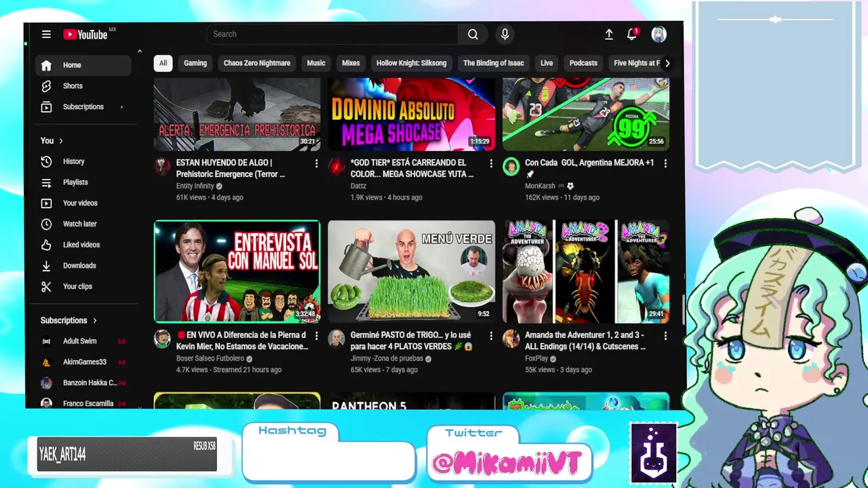This screenshot has width=868, height=488.
Task: Open the notifications bell
Action: click(632, 35)
